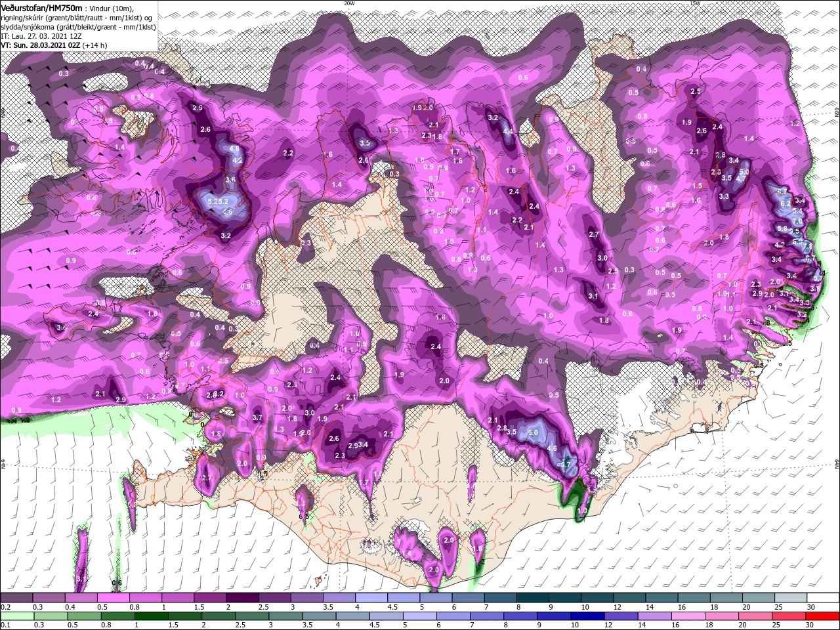Click the 20W longitude label

348,3
